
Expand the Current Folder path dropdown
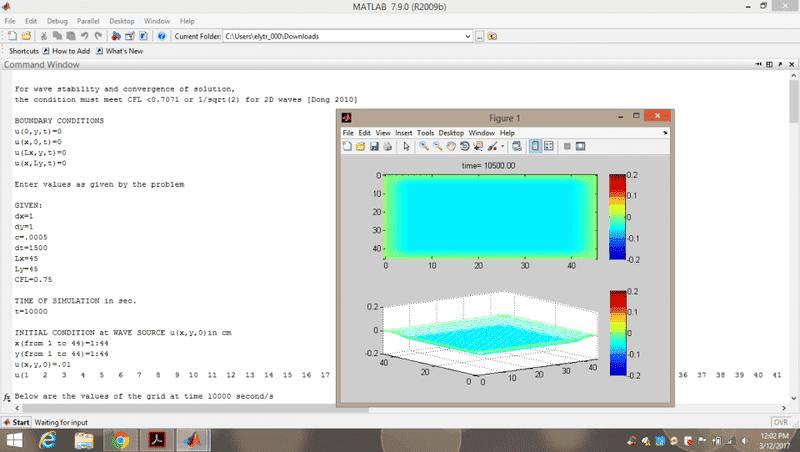pyautogui.click(x=468, y=36)
